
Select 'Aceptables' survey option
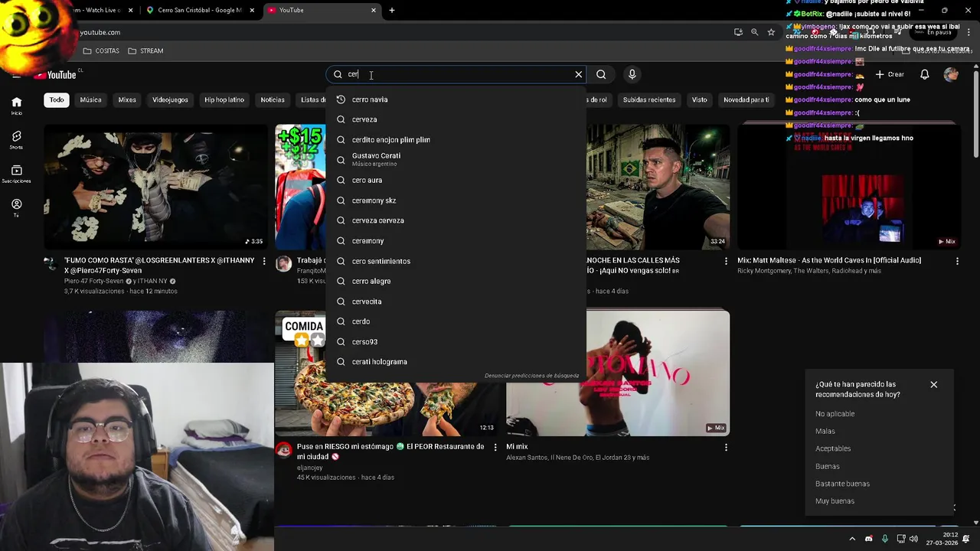point(833,448)
